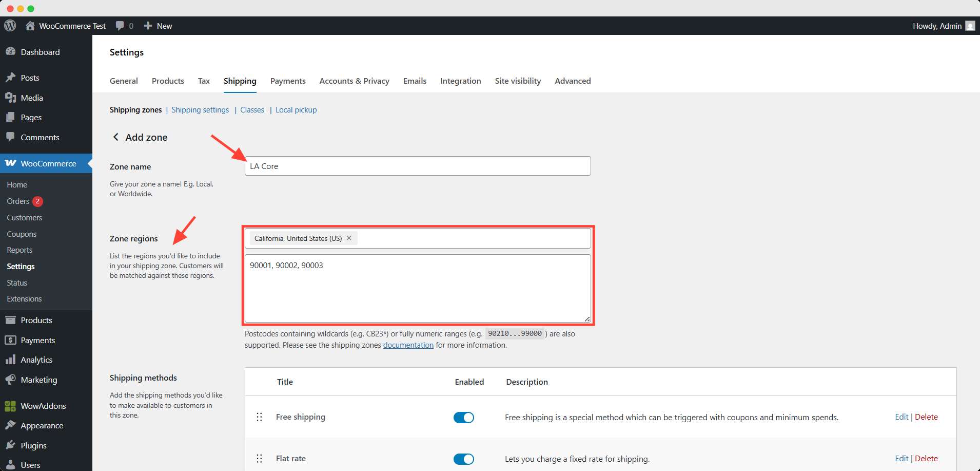Open the comments bubble icon in admin bar
Screen dimensions: 980x471
point(120,26)
